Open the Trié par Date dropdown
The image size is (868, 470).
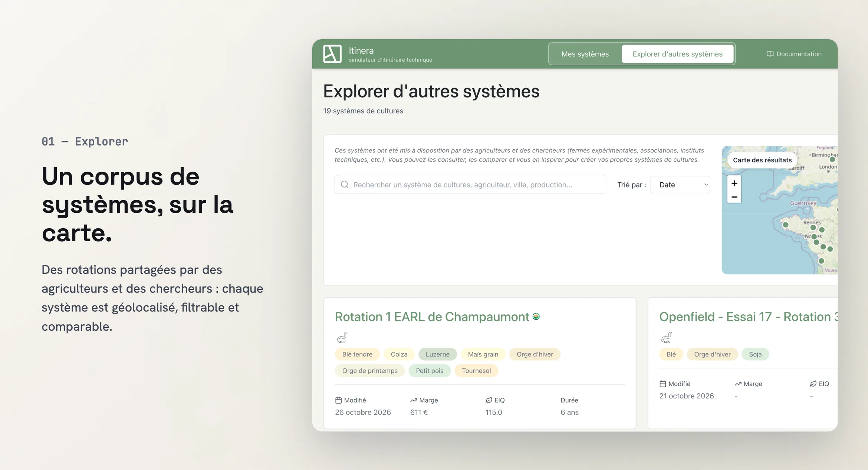click(680, 185)
